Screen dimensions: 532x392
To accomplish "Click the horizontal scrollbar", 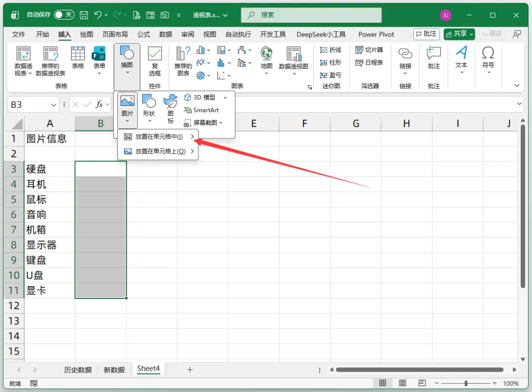I will tap(419, 370).
